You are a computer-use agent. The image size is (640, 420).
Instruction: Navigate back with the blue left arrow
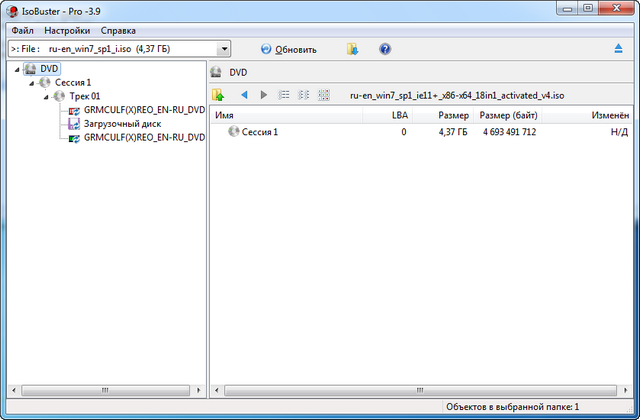244,95
